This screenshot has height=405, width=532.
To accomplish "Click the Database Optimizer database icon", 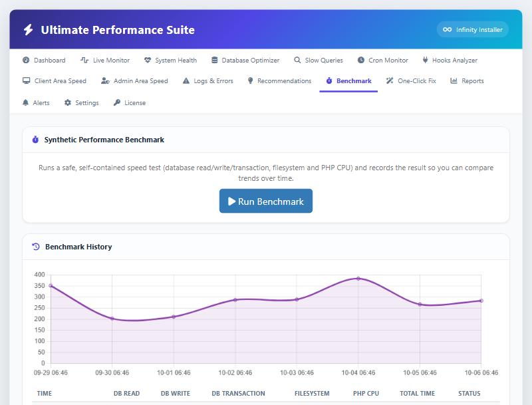I will click(214, 60).
